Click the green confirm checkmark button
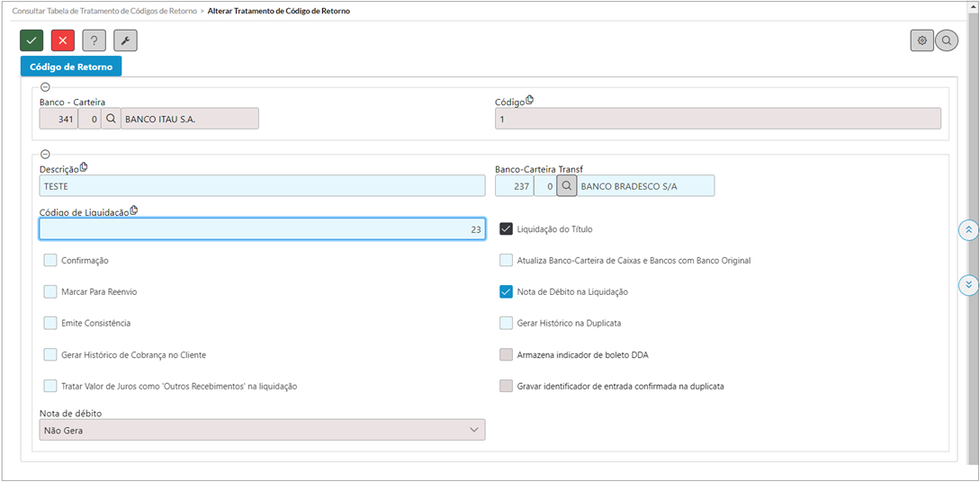The image size is (980, 482). point(31,40)
